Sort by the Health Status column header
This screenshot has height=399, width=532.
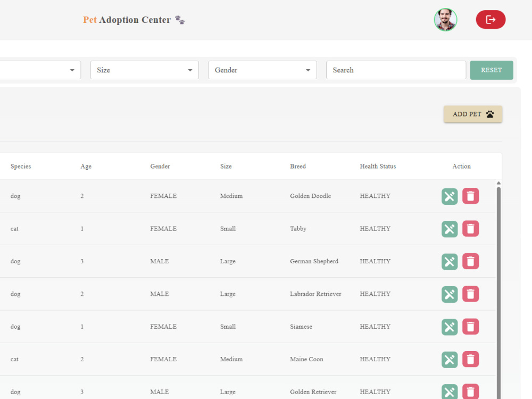378,166
